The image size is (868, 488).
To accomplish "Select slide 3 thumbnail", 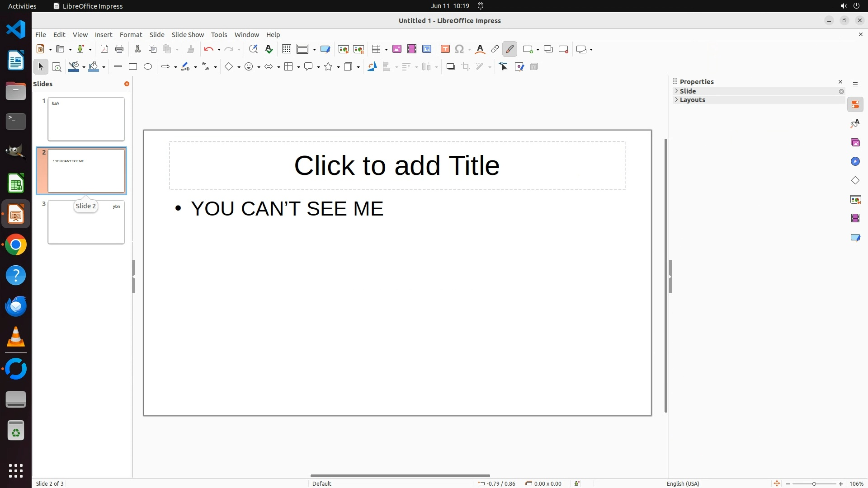I will click(x=86, y=222).
